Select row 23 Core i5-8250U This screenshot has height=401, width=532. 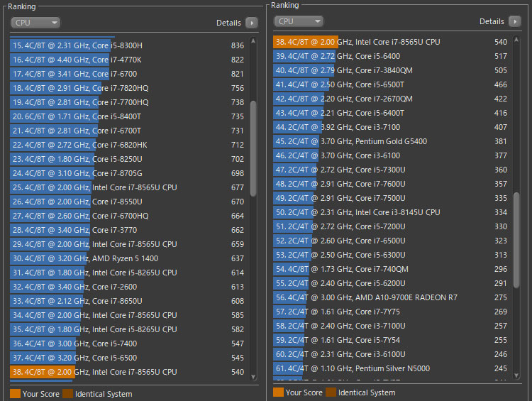click(x=128, y=159)
